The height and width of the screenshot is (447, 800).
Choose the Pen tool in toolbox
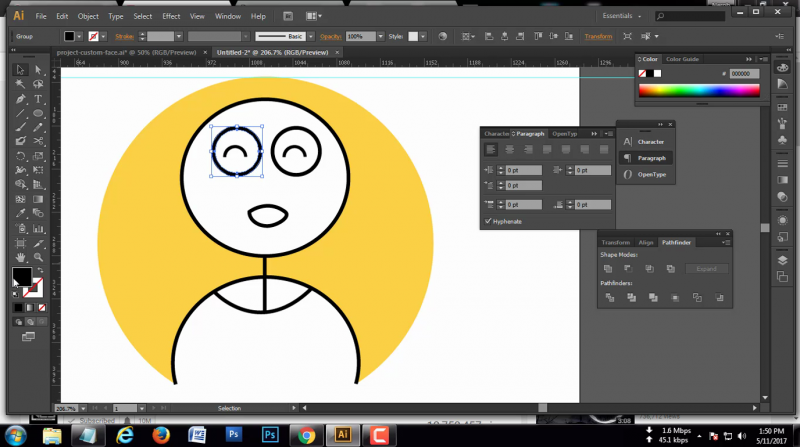click(x=21, y=99)
